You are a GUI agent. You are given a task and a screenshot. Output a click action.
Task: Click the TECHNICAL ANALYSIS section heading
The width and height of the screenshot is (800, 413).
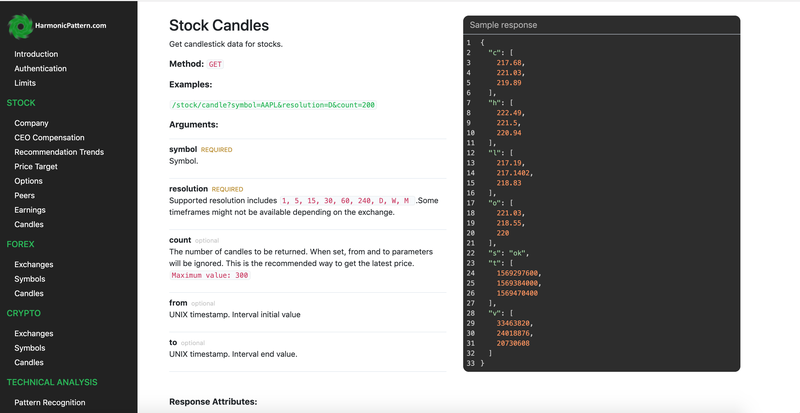(x=52, y=382)
